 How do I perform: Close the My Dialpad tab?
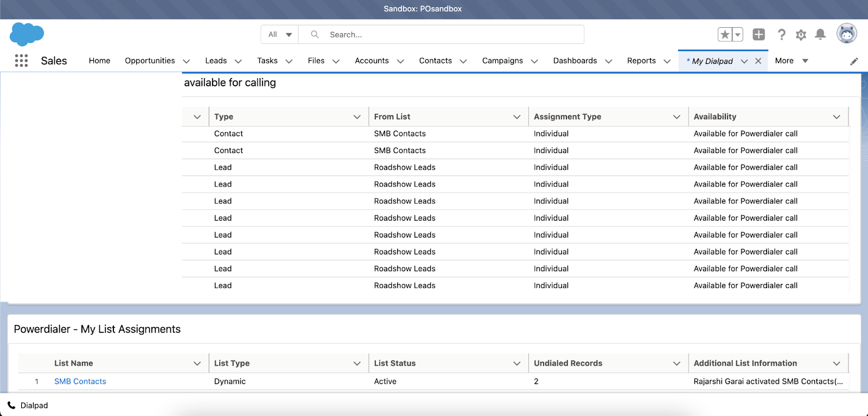pos(758,61)
